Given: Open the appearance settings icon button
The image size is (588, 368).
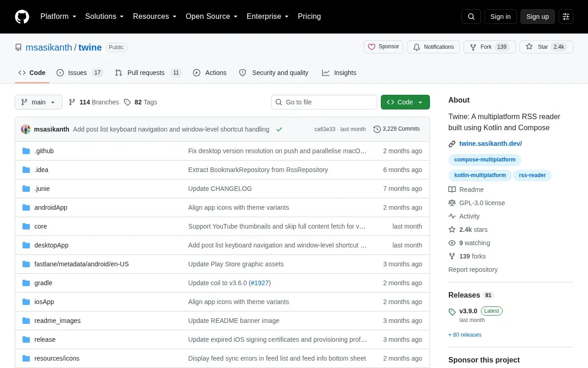Looking at the screenshot, I should 566,17.
